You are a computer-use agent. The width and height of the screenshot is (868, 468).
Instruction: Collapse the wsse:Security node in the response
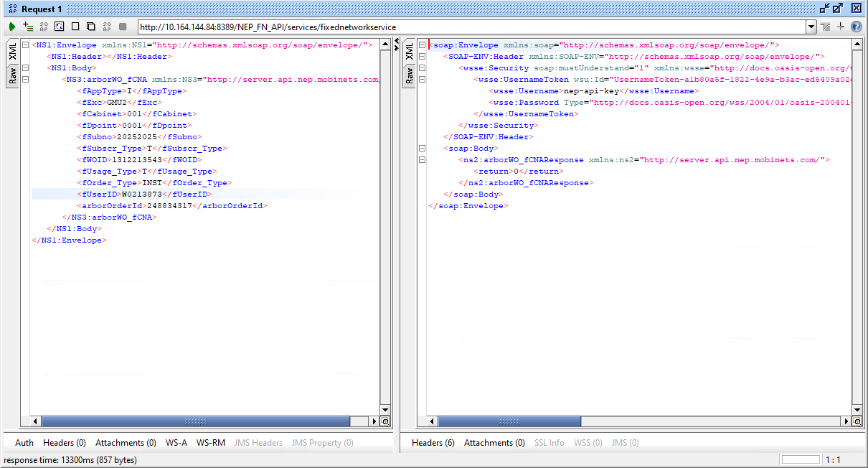(x=422, y=68)
